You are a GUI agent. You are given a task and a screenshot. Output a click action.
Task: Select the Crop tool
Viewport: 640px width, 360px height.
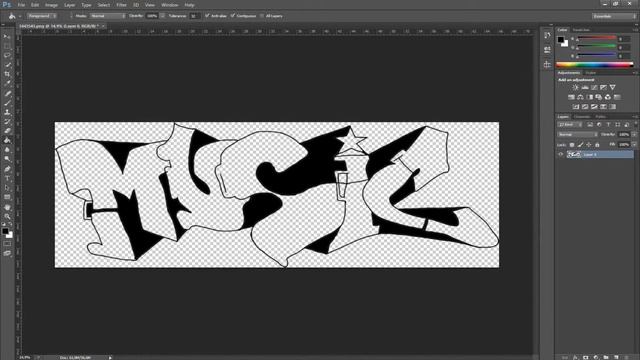[7, 74]
